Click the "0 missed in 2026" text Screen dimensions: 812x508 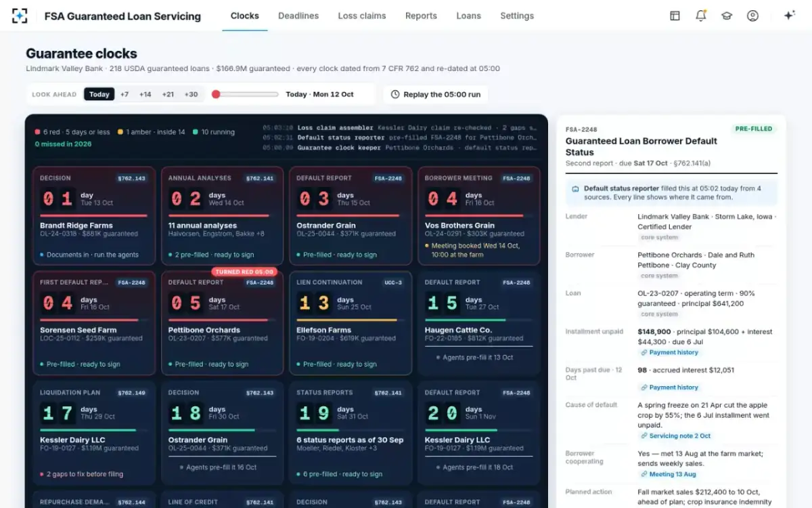[x=63, y=144]
